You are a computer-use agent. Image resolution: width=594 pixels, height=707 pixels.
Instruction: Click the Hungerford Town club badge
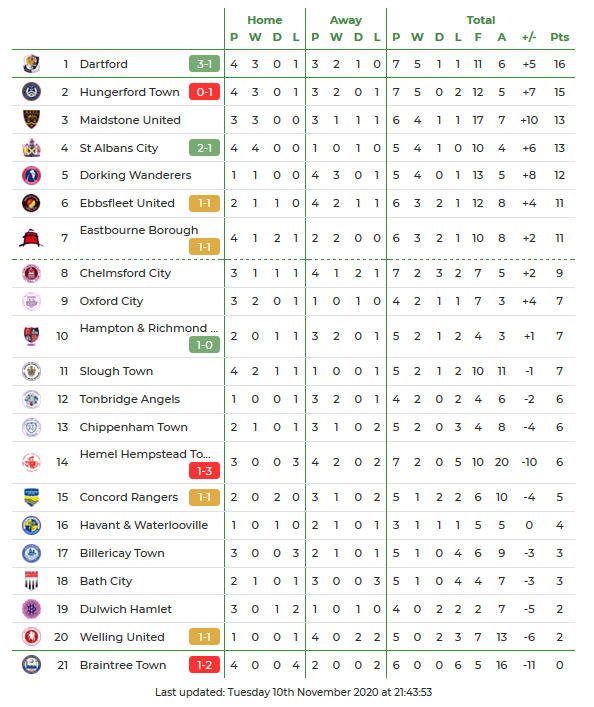(x=31, y=92)
